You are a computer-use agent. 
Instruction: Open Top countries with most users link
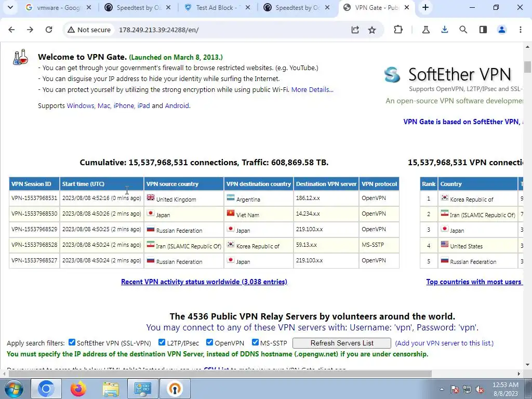tap(474, 282)
